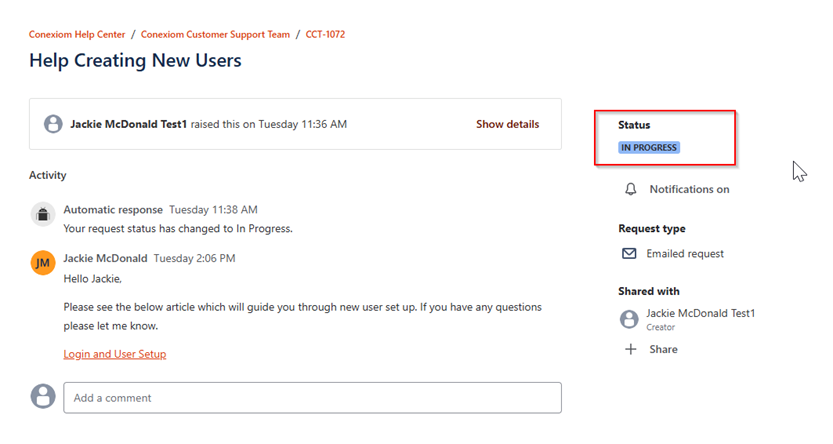Open the CCT-1072 breadcrumb link
Viewport: 833px width, 444px height.
pyautogui.click(x=326, y=34)
